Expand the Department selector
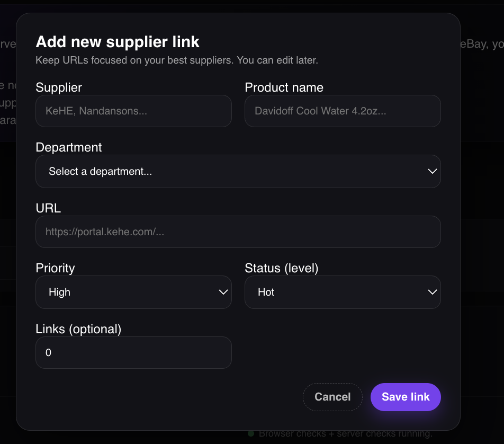This screenshot has width=504, height=444. (x=238, y=171)
